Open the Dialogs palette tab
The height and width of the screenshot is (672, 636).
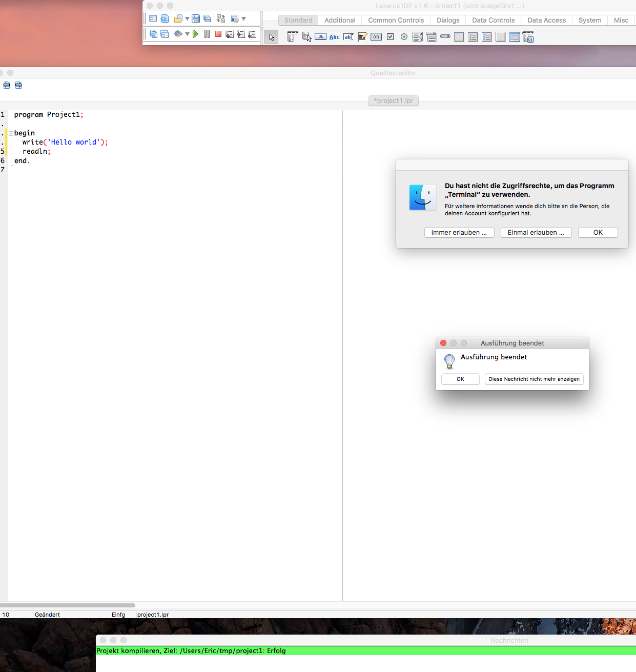(447, 20)
